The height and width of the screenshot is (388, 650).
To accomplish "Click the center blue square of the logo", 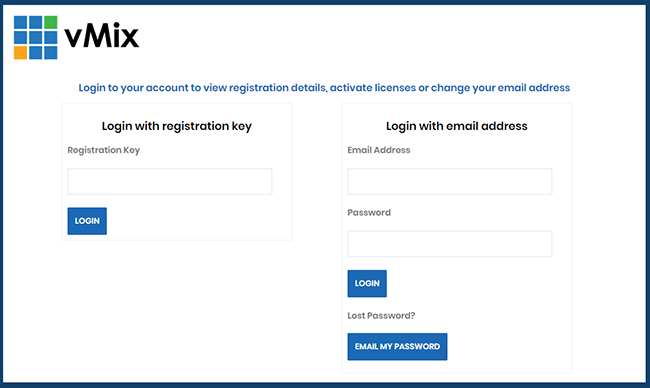I will click(x=36, y=38).
